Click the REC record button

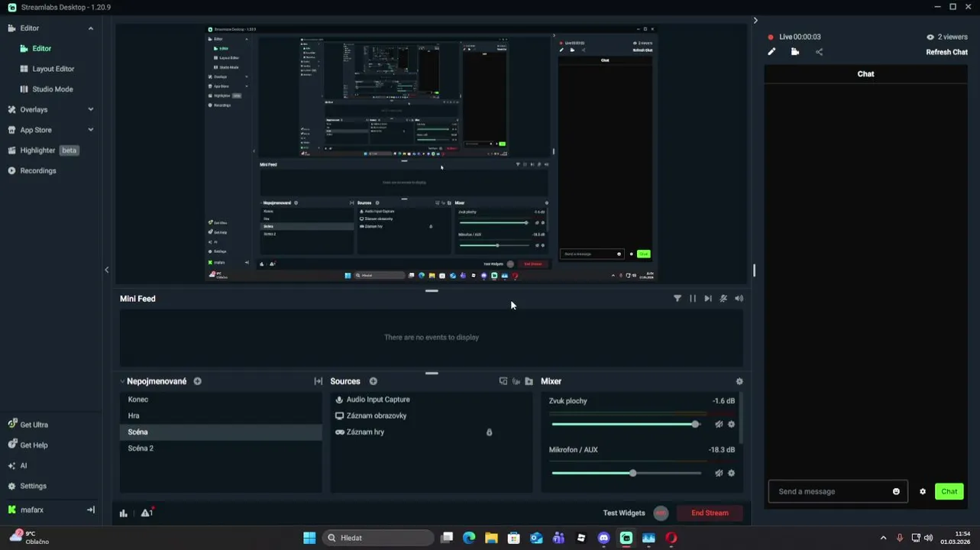click(x=661, y=513)
